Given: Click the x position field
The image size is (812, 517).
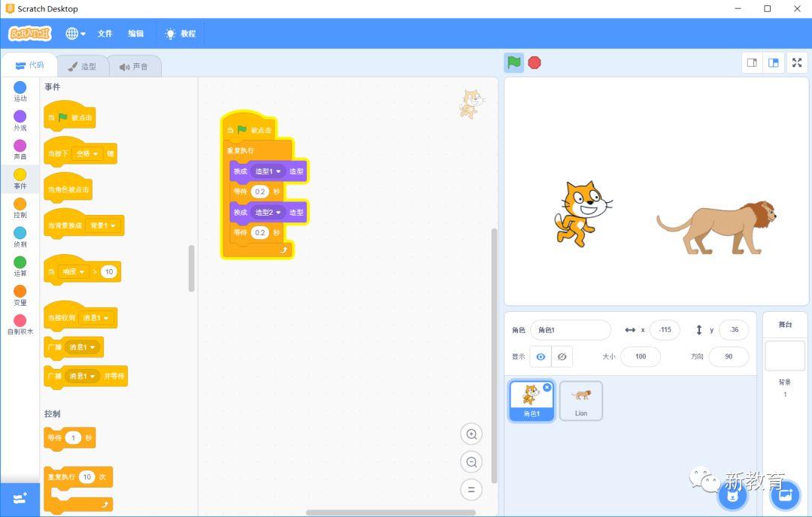Looking at the screenshot, I should click(665, 330).
